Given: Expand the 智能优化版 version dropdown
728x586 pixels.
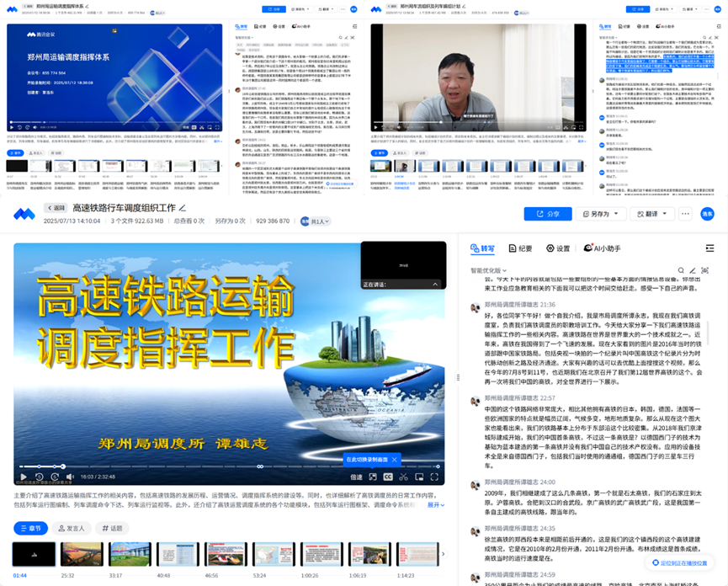Looking at the screenshot, I should tap(489, 270).
